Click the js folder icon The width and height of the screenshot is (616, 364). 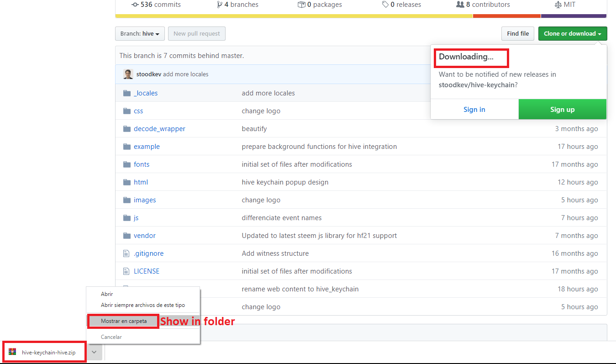(127, 218)
